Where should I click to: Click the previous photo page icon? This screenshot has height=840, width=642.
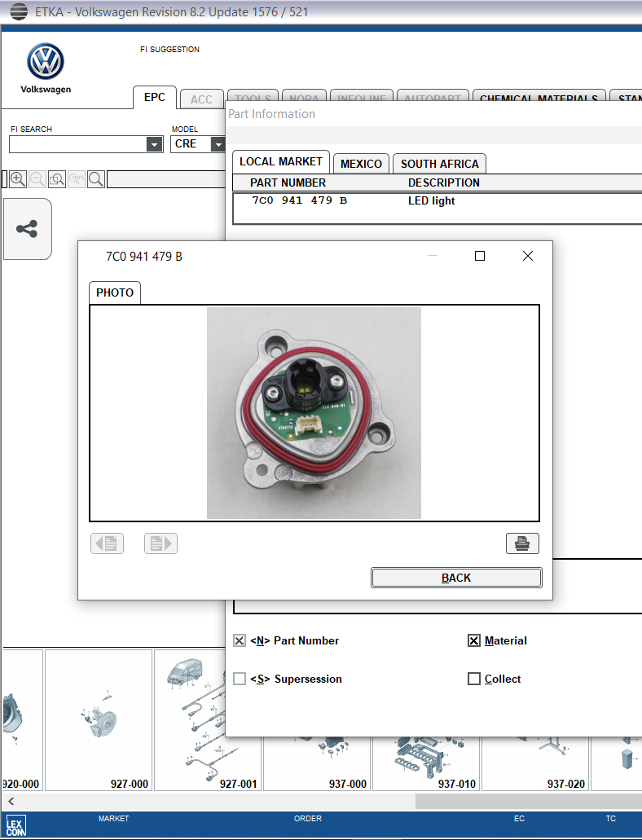coord(108,543)
